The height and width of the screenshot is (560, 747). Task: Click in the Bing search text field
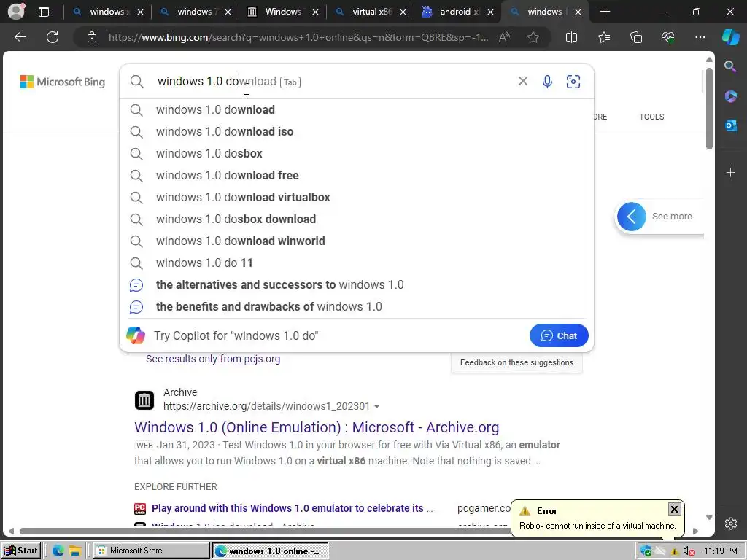pos(333,82)
